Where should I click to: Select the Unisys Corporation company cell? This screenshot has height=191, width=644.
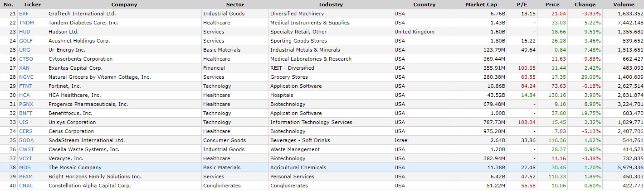(x=72, y=122)
